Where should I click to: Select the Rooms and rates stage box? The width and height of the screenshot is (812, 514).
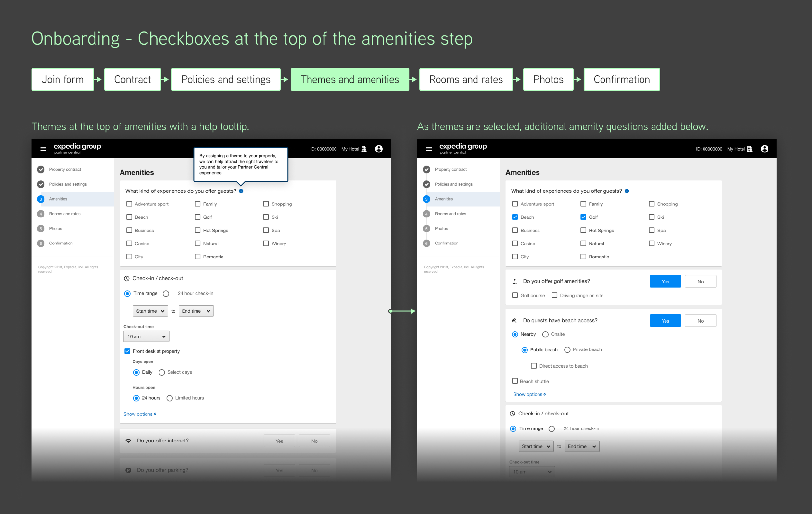click(466, 79)
